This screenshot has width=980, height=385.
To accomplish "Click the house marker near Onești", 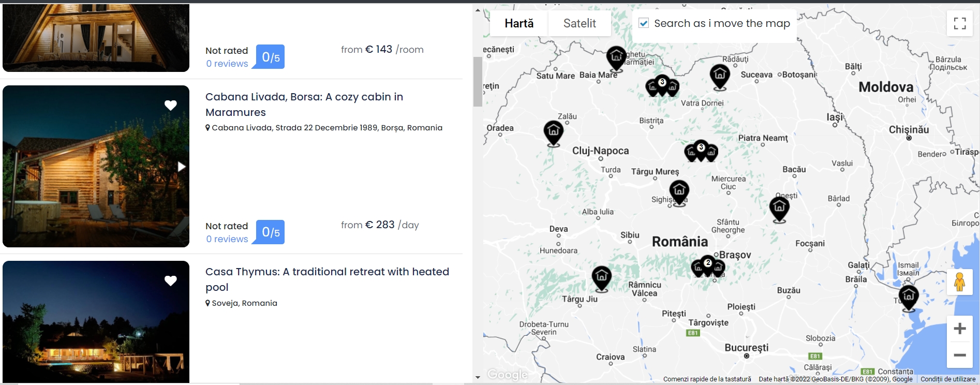I will pos(779,209).
